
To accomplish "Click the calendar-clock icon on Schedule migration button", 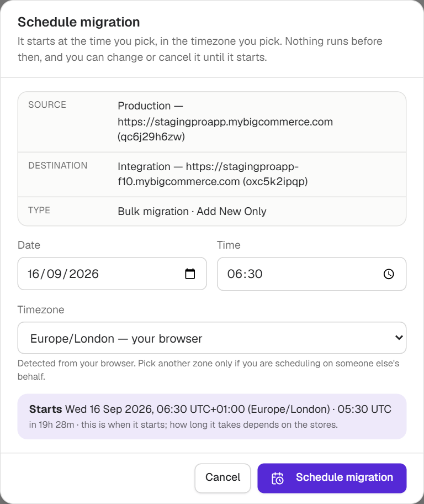I will point(278,478).
